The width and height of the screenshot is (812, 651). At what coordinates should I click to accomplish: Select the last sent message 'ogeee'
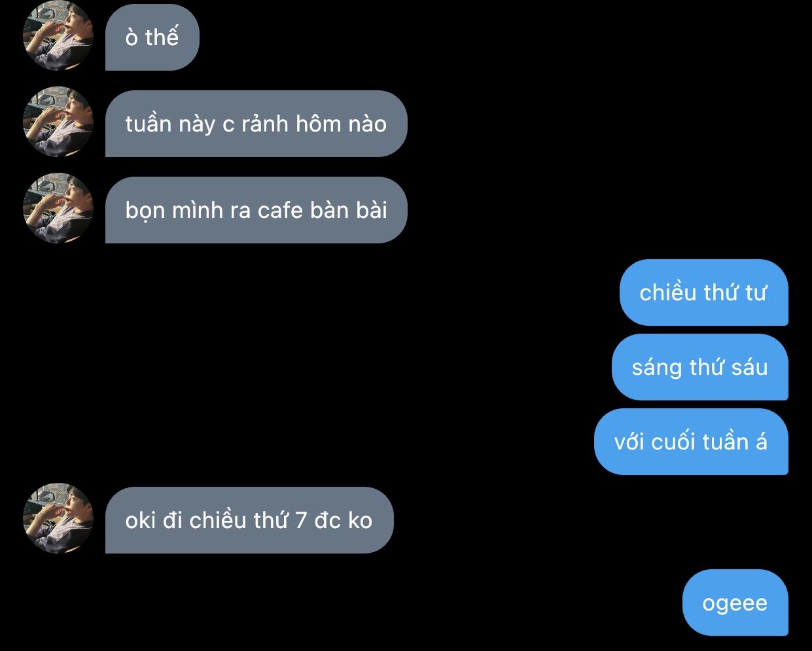tap(735, 603)
